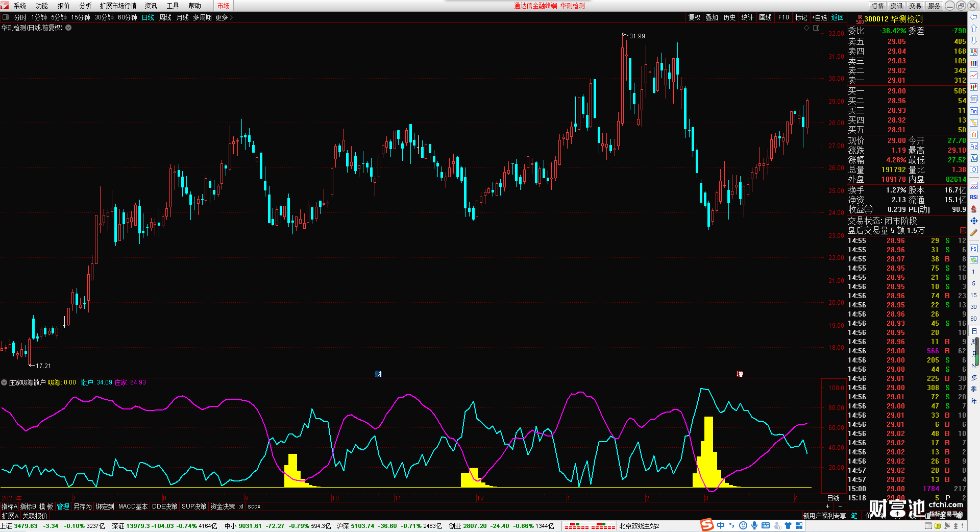Click the after-hours trading chart icon
This screenshot has height=532, width=980.
click(x=963, y=231)
